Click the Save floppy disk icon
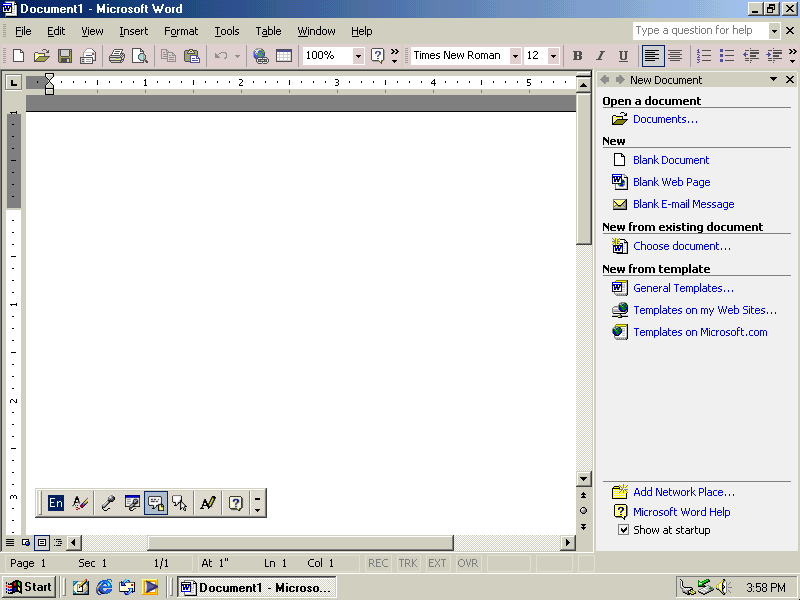The image size is (800, 600). click(x=65, y=56)
